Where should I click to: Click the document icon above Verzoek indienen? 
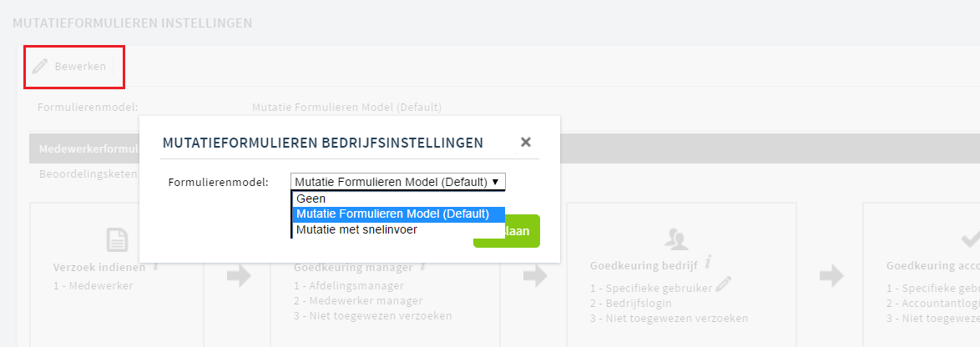118,239
